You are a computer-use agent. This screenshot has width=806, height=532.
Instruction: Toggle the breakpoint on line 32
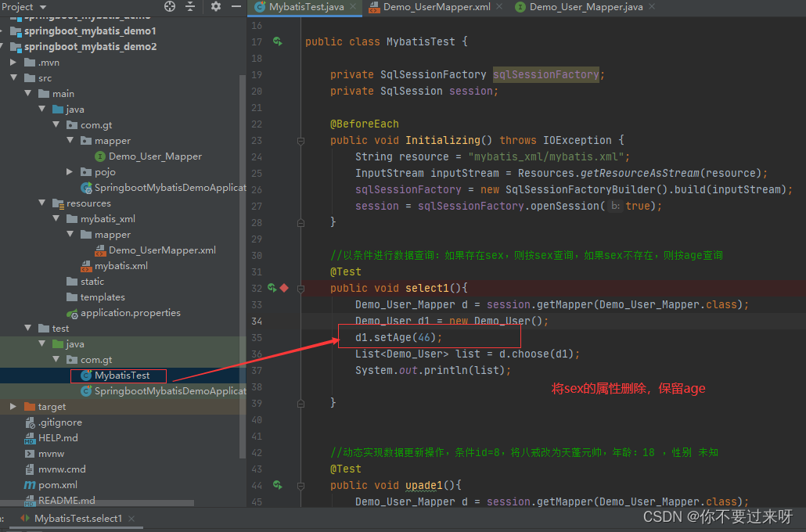(284, 288)
